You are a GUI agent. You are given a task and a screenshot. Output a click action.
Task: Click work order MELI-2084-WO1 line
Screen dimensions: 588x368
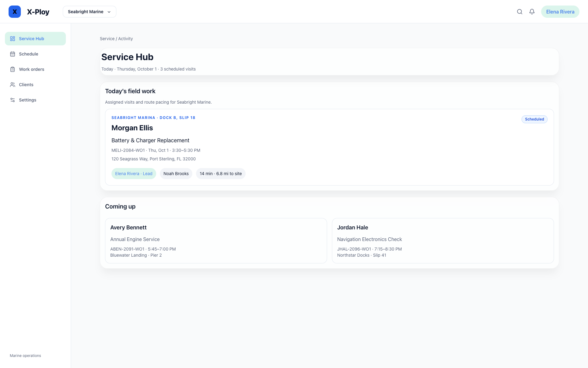coord(156,150)
